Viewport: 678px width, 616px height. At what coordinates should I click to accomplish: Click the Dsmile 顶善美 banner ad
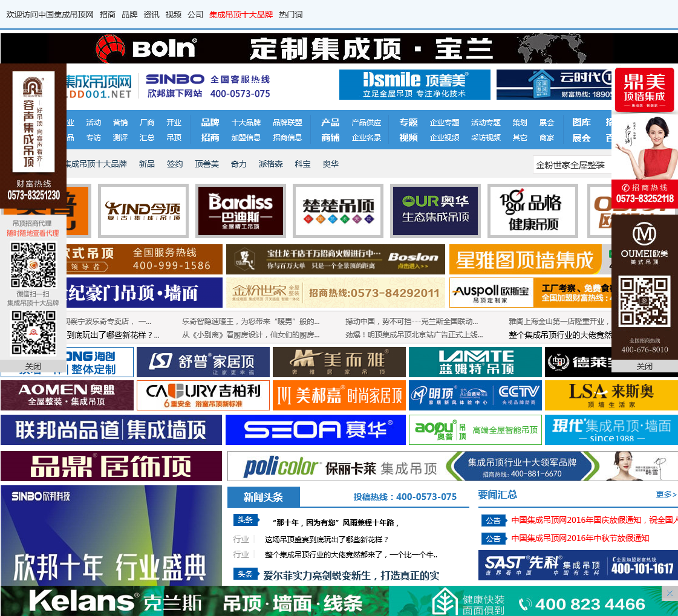coord(415,85)
